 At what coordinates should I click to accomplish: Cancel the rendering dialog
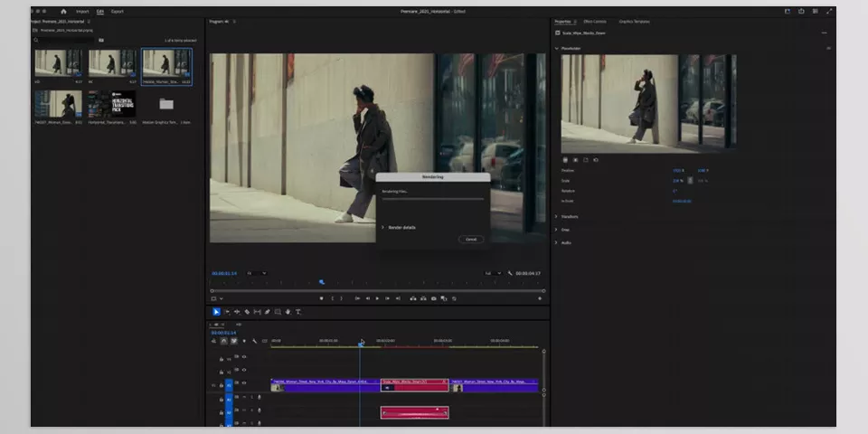(x=471, y=239)
